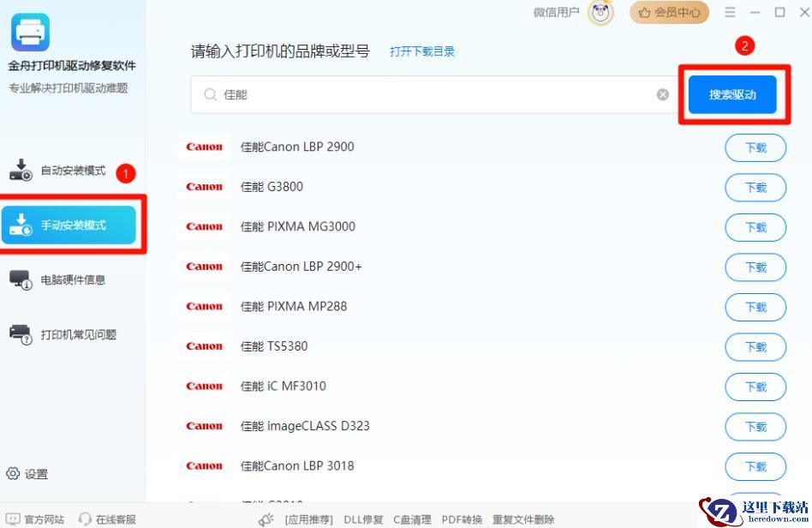The height and width of the screenshot is (528, 812).
Task: Open C盘清理 in the footer
Action: point(412,519)
